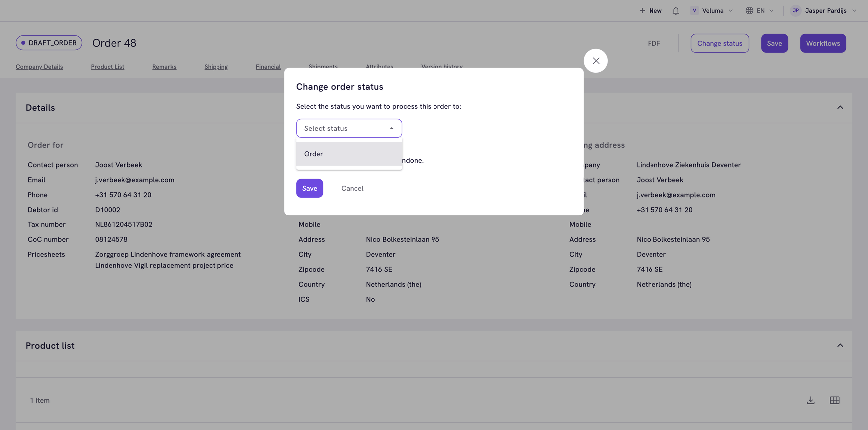This screenshot has width=868, height=430.
Task: Open the Jasper Pardijs user menu
Action: tap(824, 11)
